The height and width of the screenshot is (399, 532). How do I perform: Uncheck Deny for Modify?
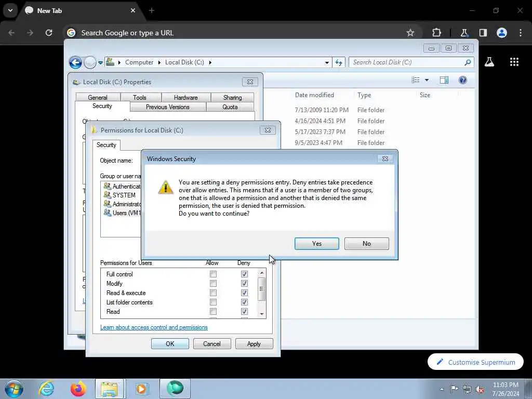[244, 283]
